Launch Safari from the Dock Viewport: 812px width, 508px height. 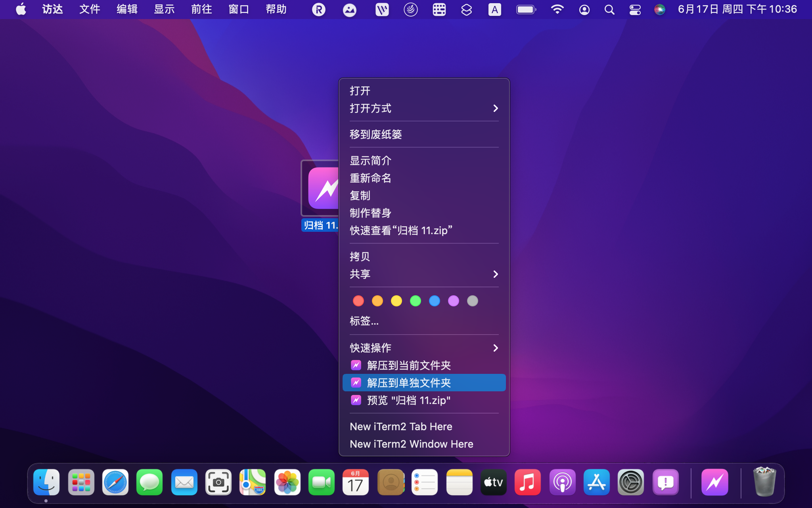point(115,482)
